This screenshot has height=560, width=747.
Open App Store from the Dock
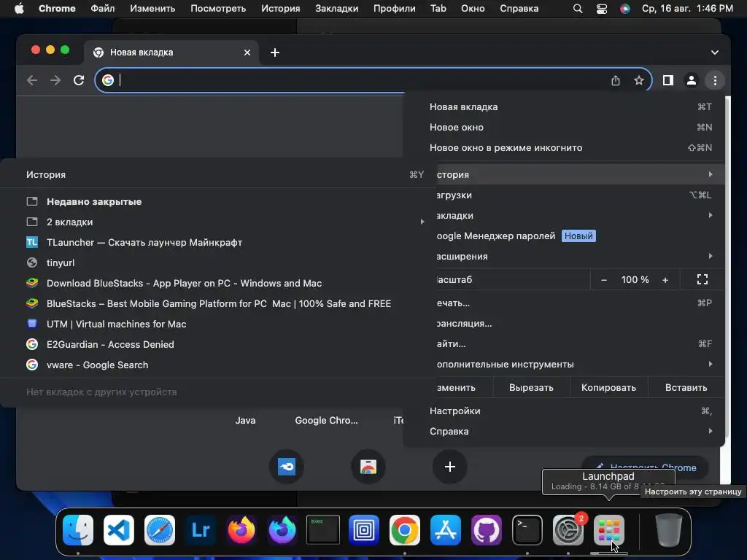point(446,529)
